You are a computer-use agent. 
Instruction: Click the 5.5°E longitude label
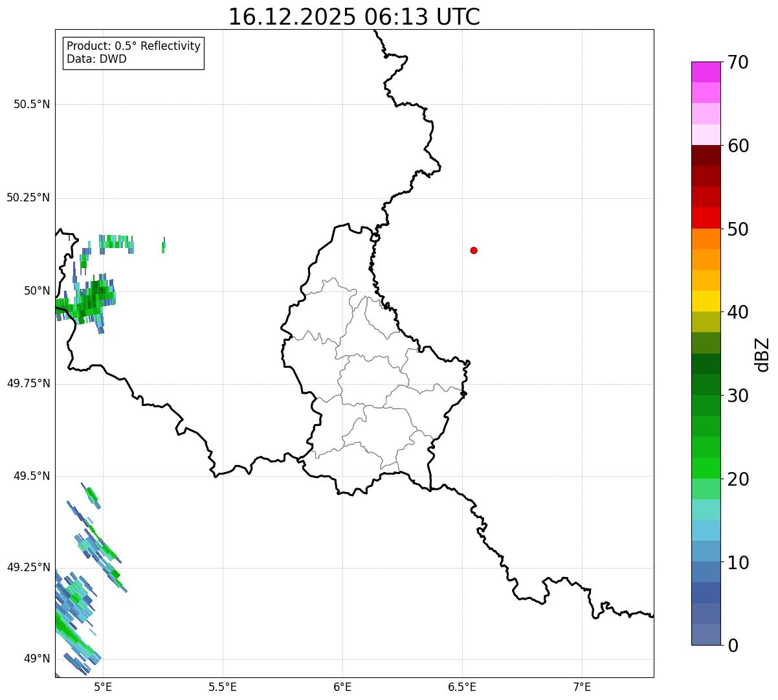pyautogui.click(x=223, y=686)
